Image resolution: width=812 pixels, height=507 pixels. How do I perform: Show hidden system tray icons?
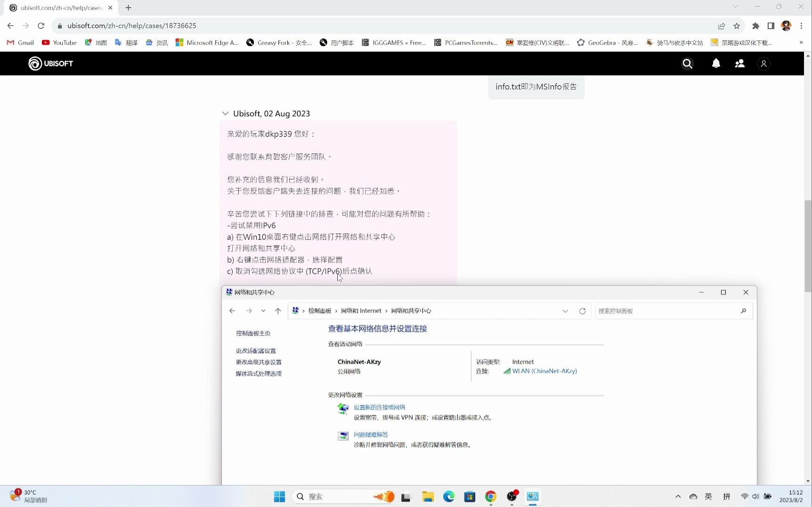[678, 497]
